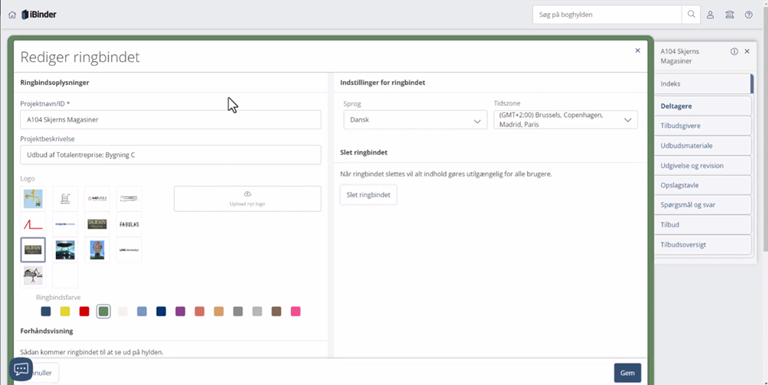
Task: Select the dark interior photo logo
Action: 65,250
